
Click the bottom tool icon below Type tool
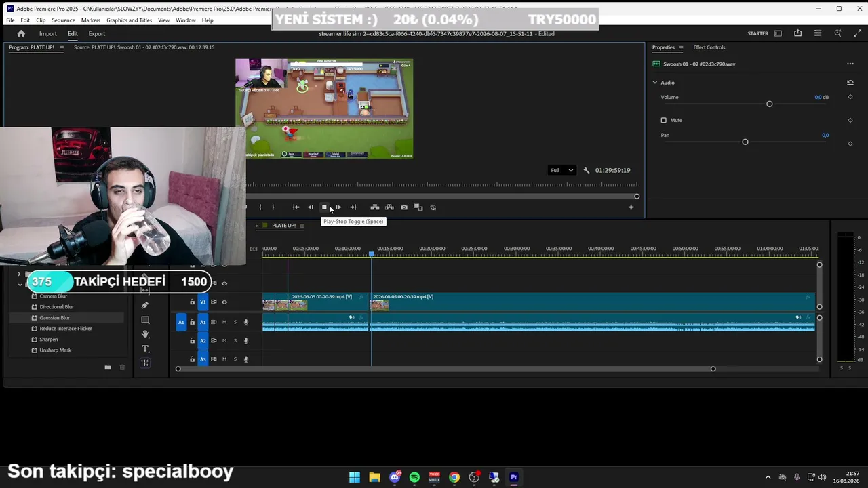pos(145,363)
